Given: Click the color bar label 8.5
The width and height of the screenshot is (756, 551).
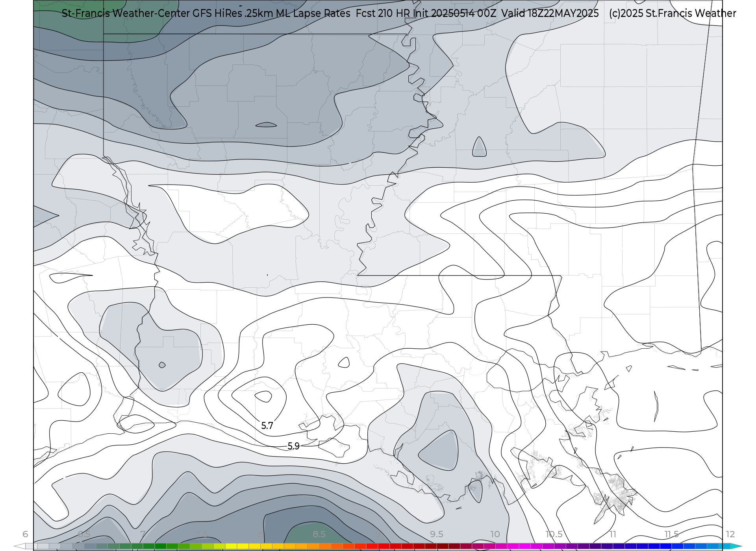Looking at the screenshot, I should pos(319,534).
